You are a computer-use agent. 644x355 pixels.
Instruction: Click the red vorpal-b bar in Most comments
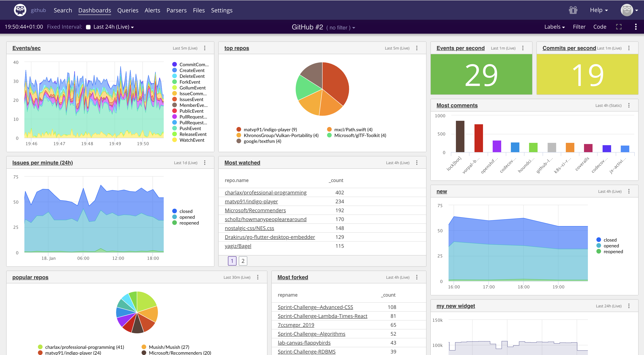click(479, 138)
